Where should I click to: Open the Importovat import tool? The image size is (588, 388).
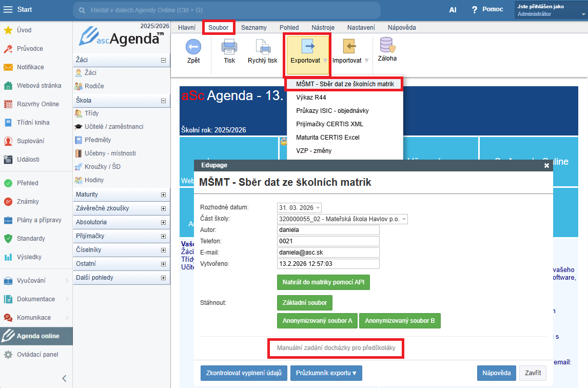coord(349,48)
